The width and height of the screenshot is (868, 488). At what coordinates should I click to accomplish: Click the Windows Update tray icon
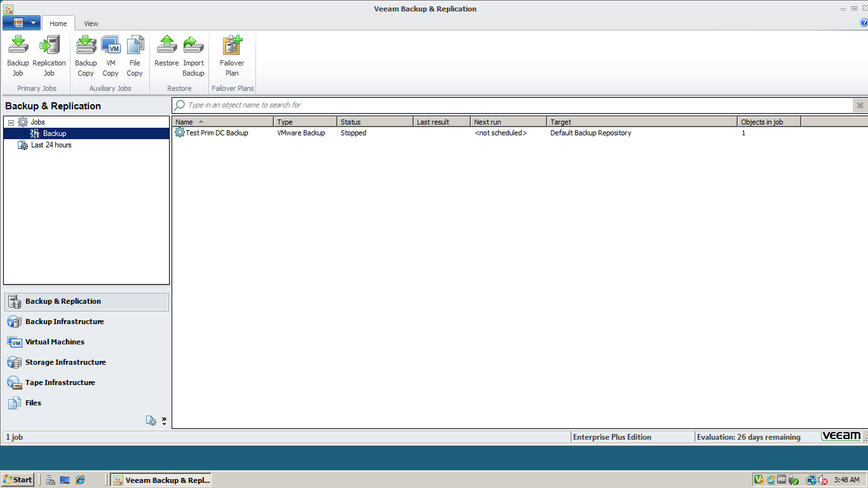(770, 480)
